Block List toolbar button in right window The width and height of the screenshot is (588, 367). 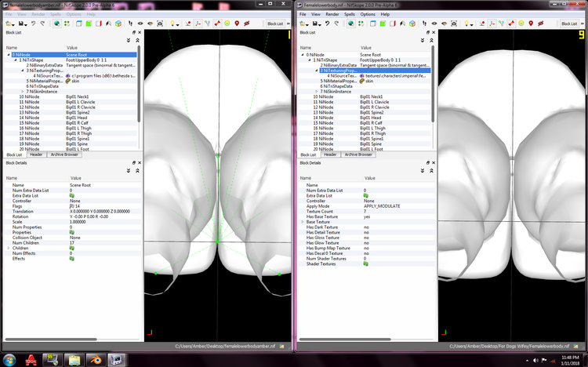[x=569, y=24]
